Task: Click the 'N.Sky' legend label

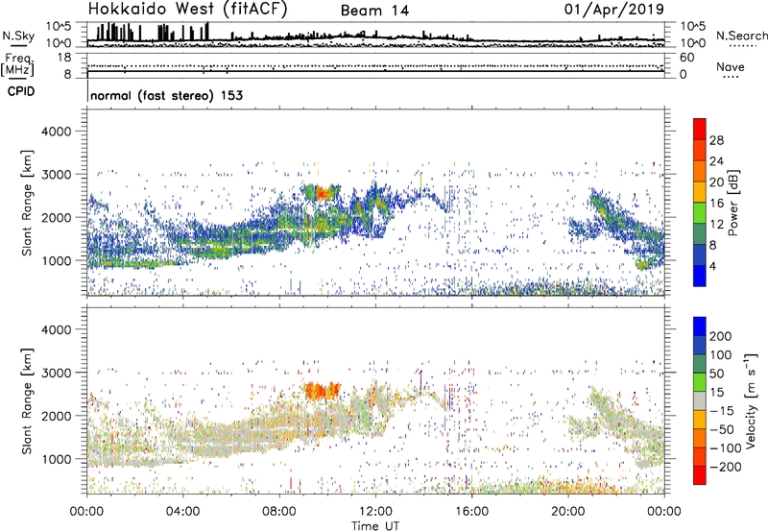Action: pyautogui.click(x=18, y=36)
